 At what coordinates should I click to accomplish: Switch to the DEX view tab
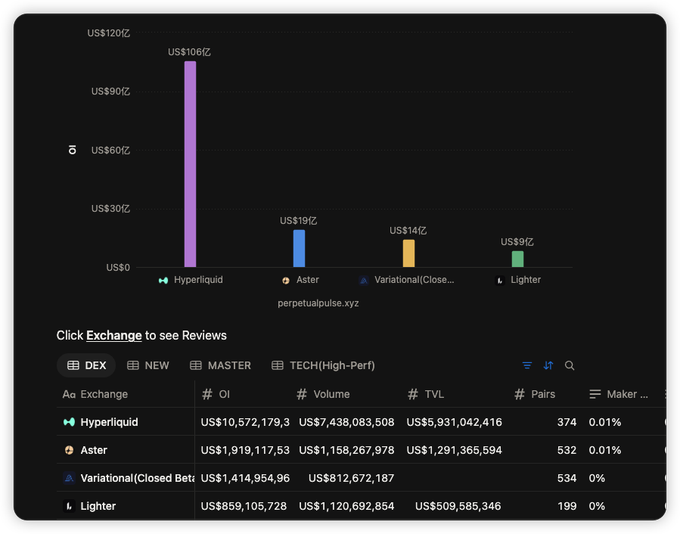[x=86, y=365]
